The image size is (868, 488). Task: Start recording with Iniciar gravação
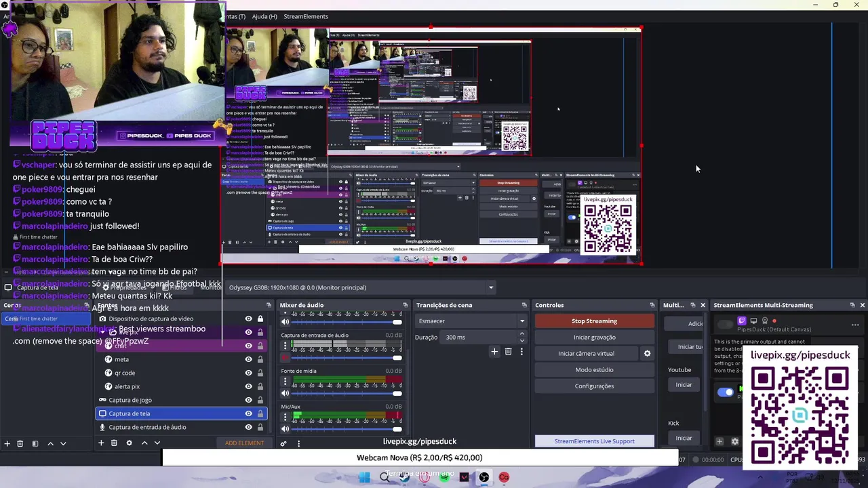tap(594, 338)
